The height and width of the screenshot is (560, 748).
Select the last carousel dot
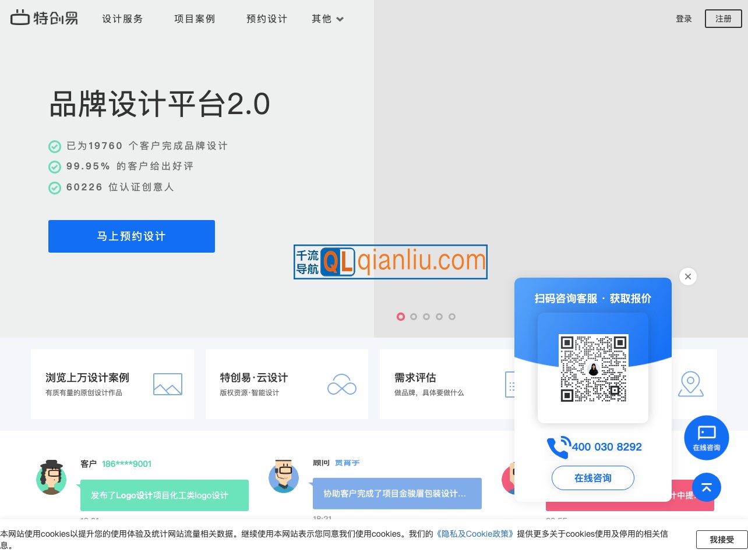click(452, 317)
